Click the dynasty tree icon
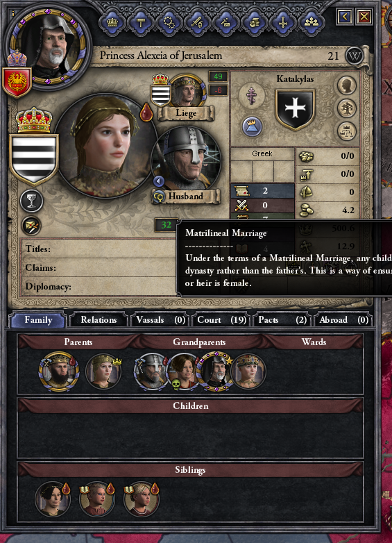The height and width of the screenshot is (543, 392). pos(347,108)
